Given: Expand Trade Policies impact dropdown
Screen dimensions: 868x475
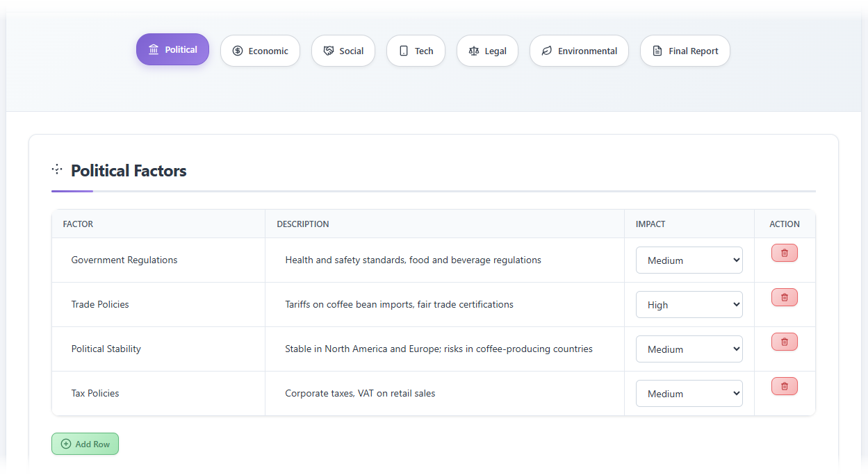Looking at the screenshot, I should [x=689, y=305].
